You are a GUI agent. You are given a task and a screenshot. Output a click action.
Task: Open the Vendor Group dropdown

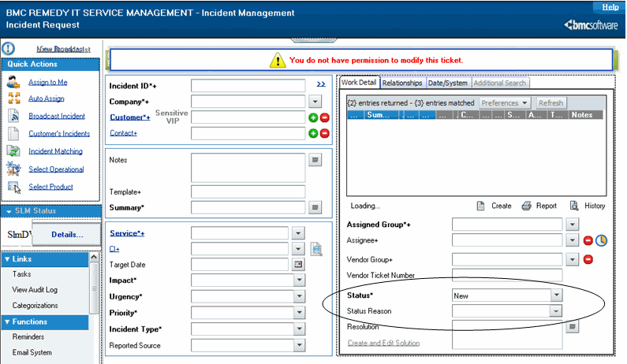[x=573, y=259]
